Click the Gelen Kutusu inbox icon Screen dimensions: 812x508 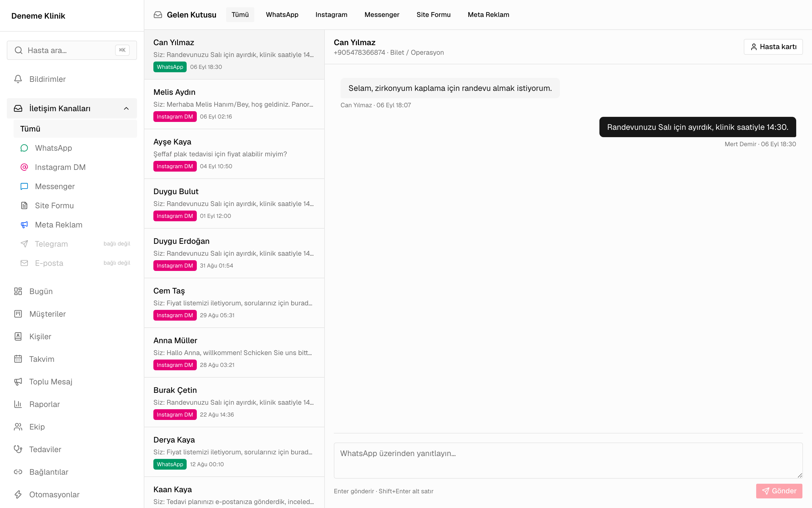tap(158, 15)
